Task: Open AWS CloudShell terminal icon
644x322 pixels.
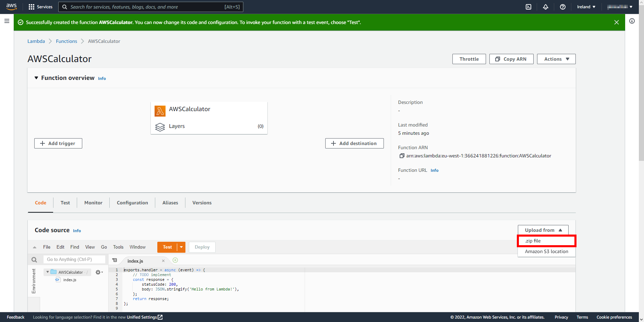Action: click(529, 7)
